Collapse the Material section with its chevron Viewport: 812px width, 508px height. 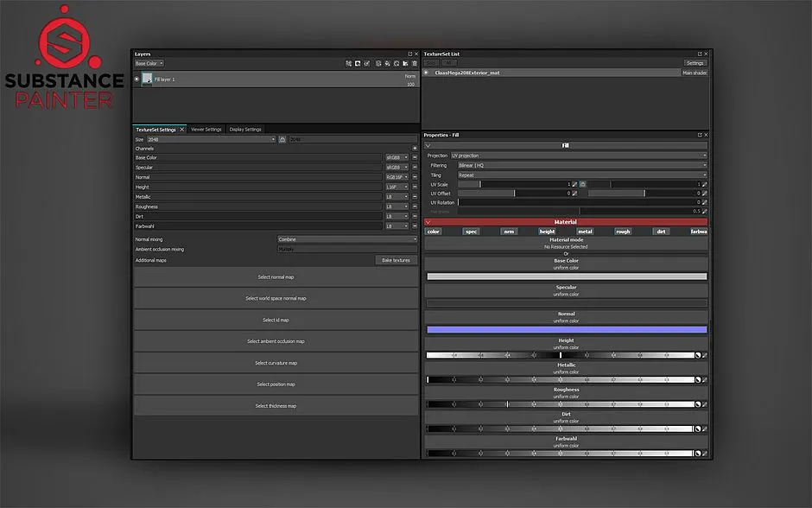point(426,221)
